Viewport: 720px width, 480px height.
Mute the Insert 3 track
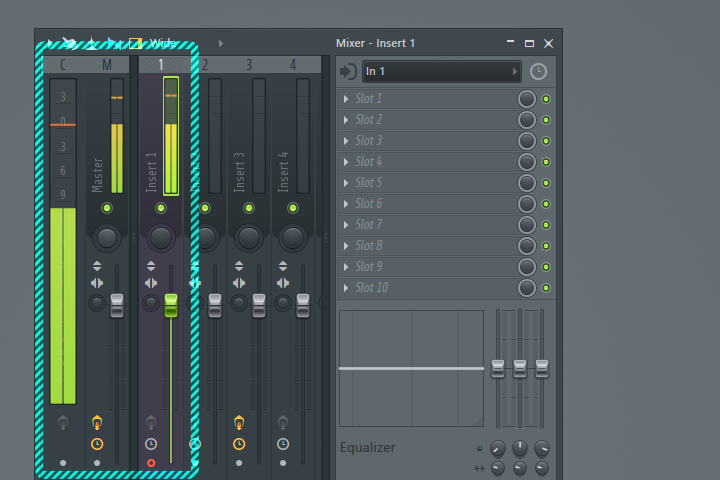[x=249, y=208]
